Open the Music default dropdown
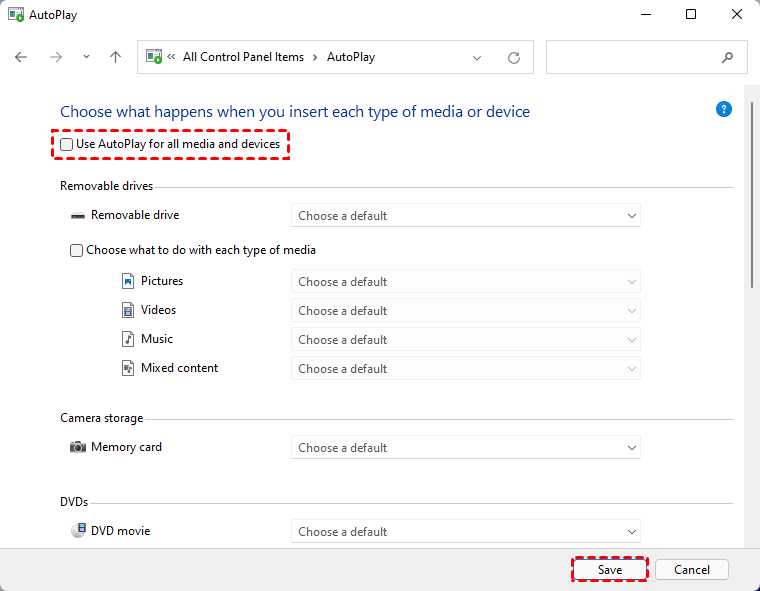 click(x=465, y=339)
